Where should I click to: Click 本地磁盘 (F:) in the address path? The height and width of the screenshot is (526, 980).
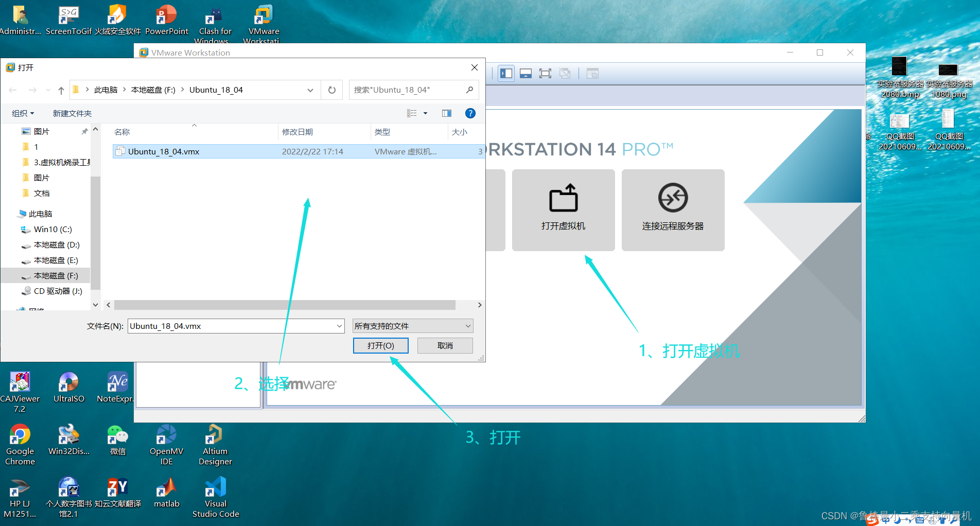coord(153,90)
